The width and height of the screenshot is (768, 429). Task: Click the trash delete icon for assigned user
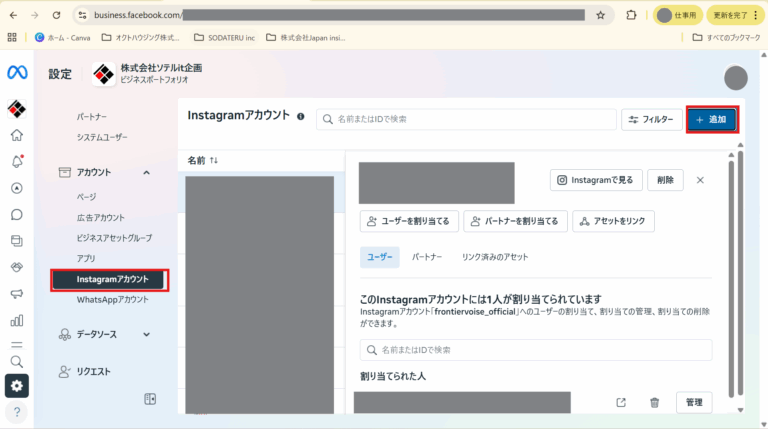654,402
